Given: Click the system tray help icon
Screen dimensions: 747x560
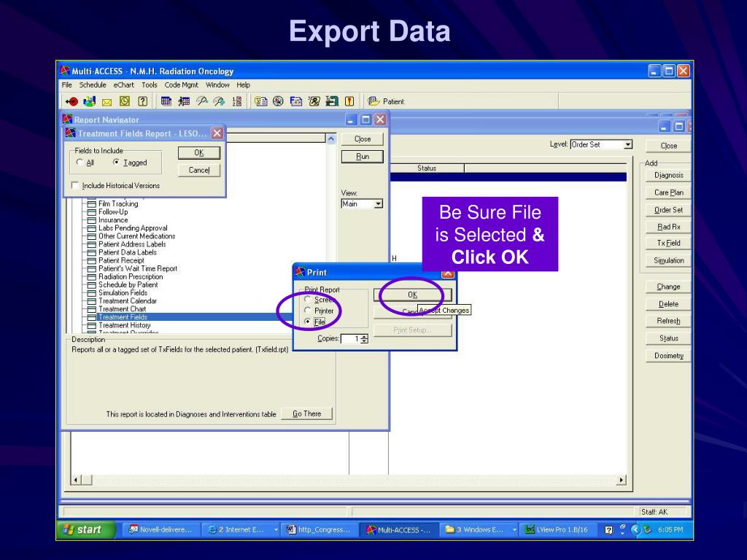Looking at the screenshot, I should [x=608, y=529].
